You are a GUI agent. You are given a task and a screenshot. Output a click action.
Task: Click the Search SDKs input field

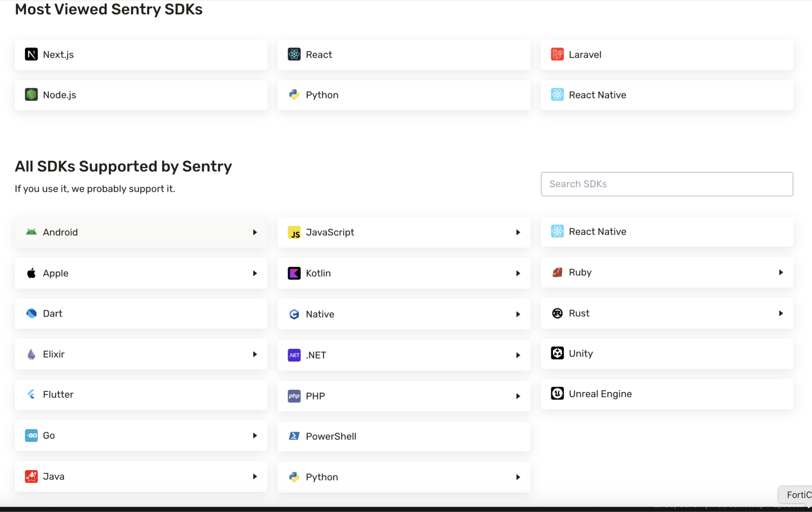pos(666,184)
